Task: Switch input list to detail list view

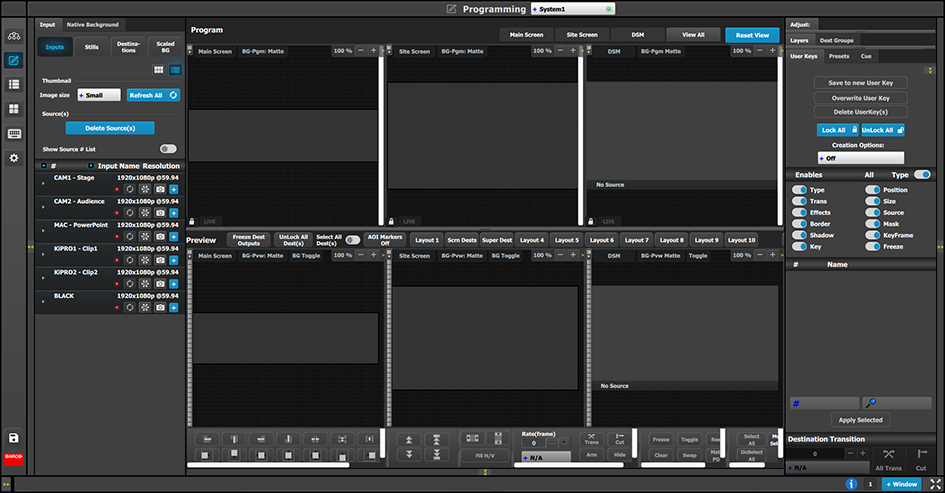Action: [x=175, y=70]
